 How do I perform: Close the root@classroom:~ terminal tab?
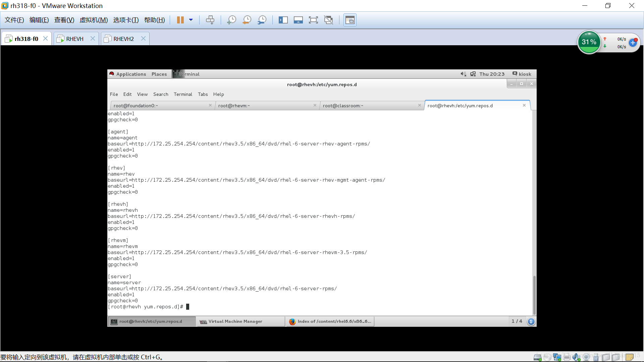[420, 105]
